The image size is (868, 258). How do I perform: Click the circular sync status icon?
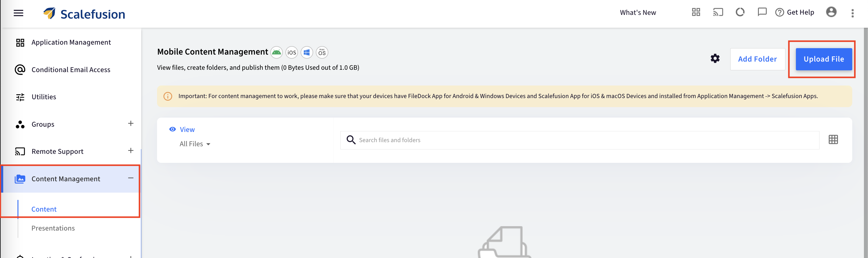740,12
